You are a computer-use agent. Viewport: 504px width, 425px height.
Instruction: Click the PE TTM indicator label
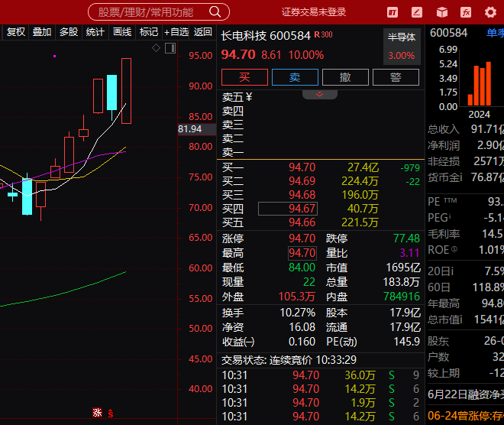click(x=442, y=202)
